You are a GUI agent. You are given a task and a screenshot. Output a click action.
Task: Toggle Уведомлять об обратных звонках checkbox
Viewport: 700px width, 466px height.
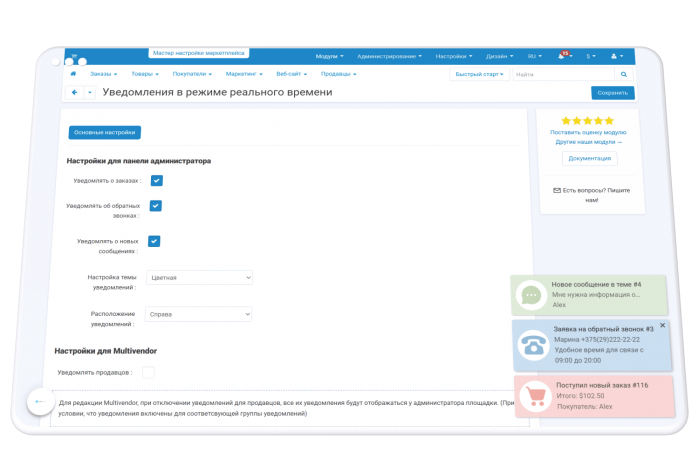pyautogui.click(x=155, y=206)
